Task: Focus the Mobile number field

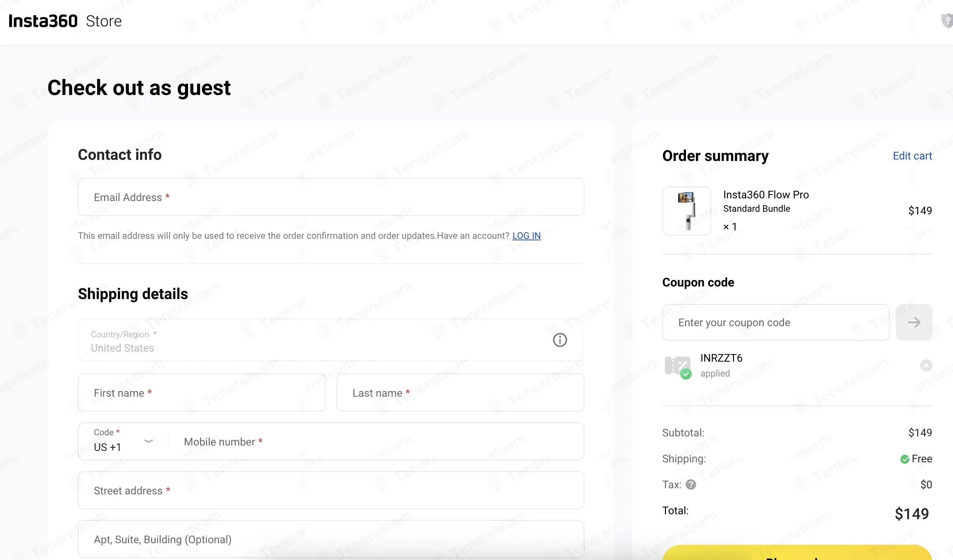Action: coord(376,441)
